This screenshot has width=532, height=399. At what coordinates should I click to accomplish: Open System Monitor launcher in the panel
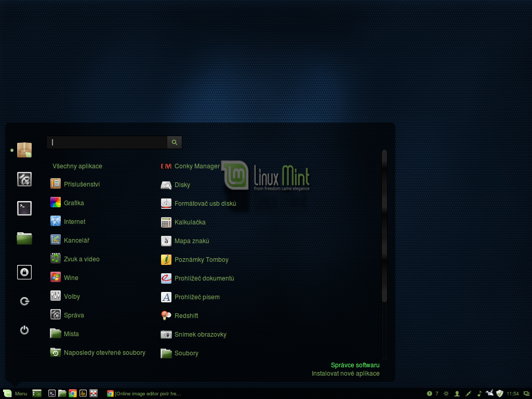[83, 393]
